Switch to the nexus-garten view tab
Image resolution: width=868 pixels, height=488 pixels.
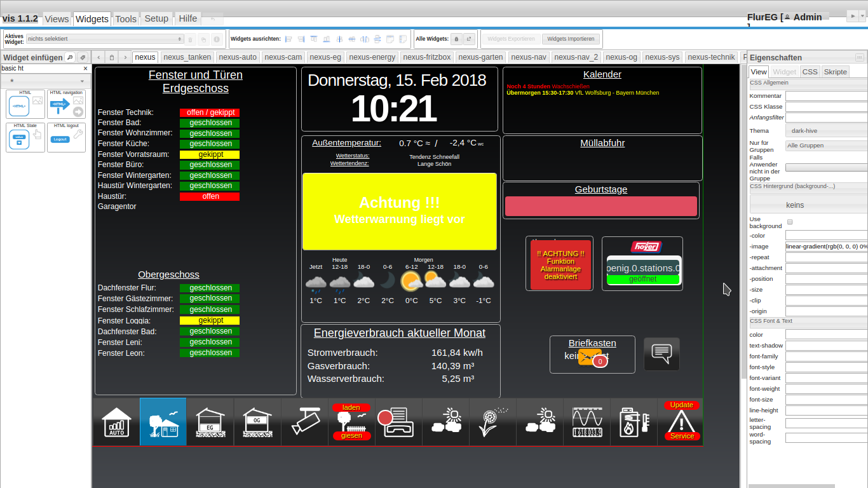click(481, 57)
